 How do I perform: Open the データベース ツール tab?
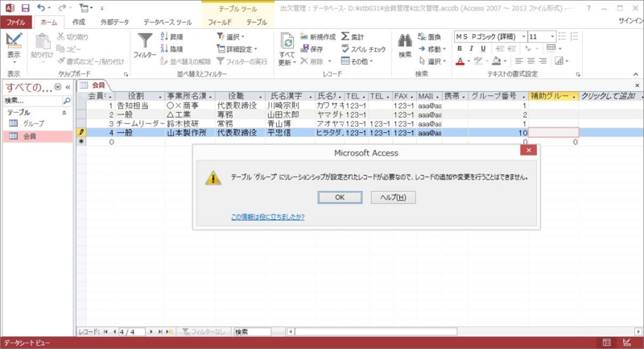click(x=167, y=23)
